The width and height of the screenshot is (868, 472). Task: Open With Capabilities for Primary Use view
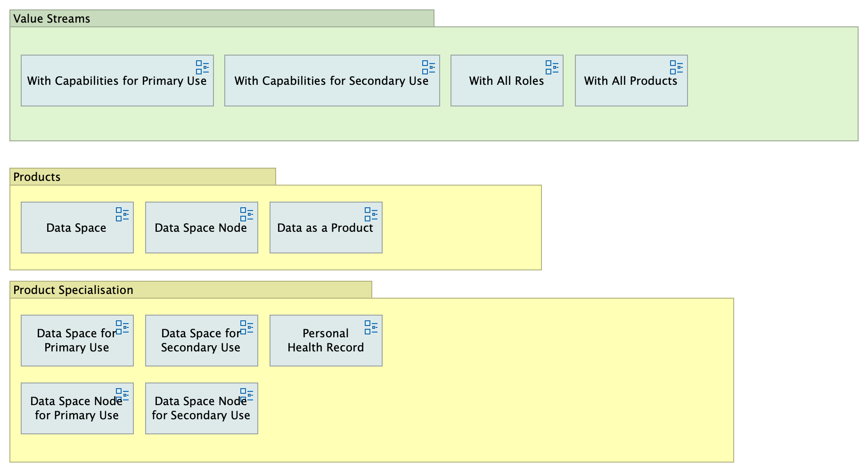click(117, 87)
